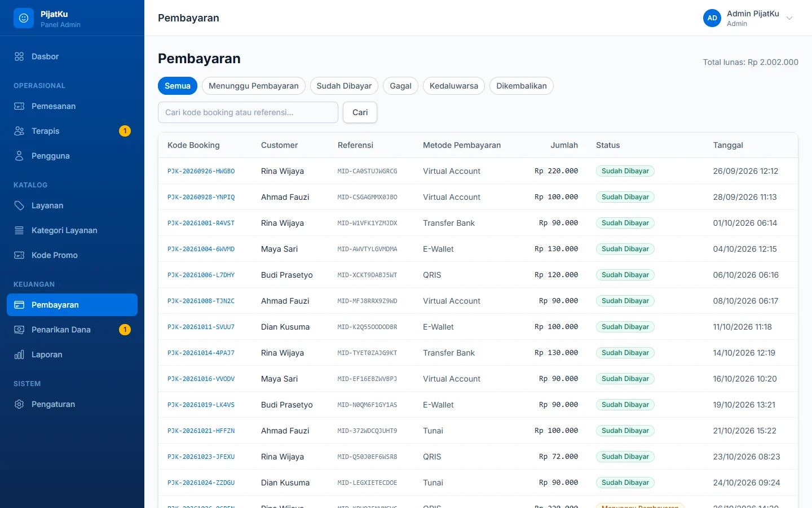812x508 pixels.
Task: Filter by Menunggu Pembayaran
Action: (254, 86)
